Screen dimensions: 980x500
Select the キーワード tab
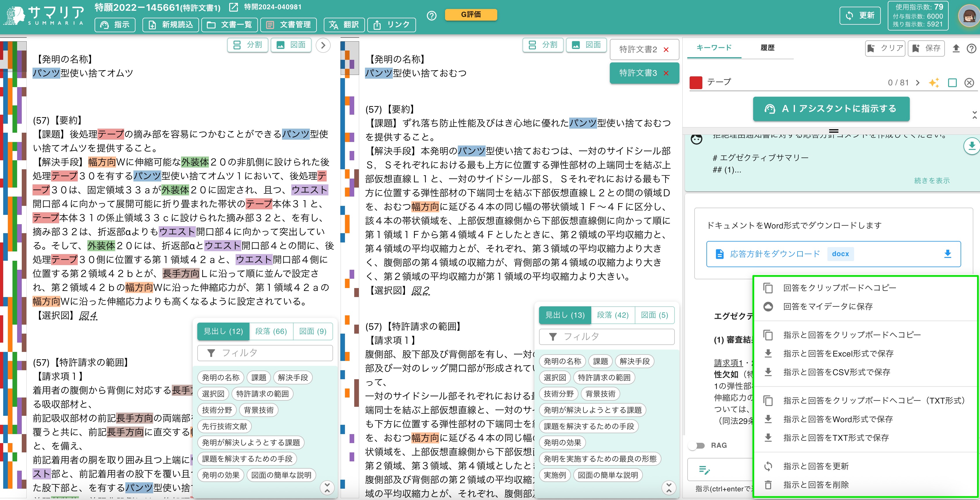pyautogui.click(x=714, y=48)
